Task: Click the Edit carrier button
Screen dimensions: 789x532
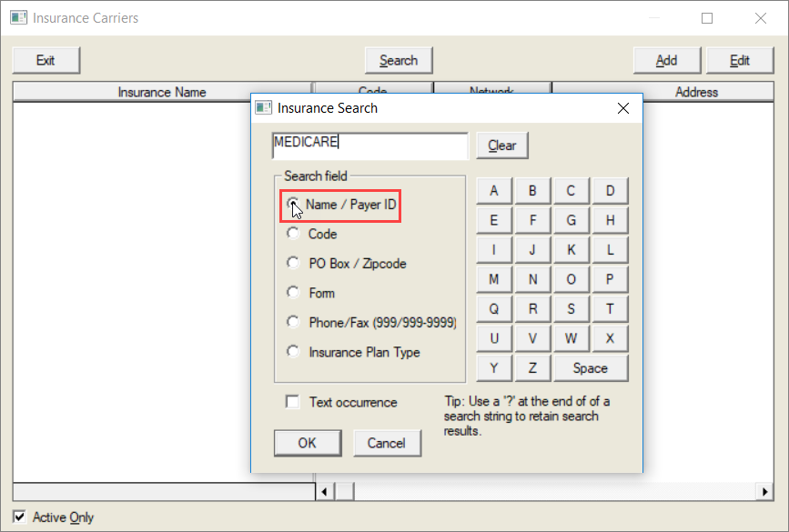Action: pos(740,60)
